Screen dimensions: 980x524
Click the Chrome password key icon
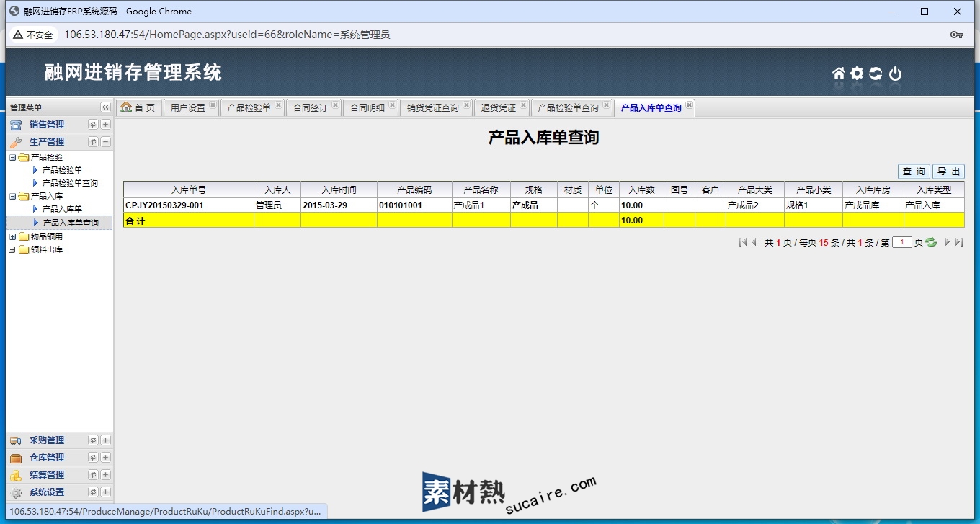tap(957, 35)
